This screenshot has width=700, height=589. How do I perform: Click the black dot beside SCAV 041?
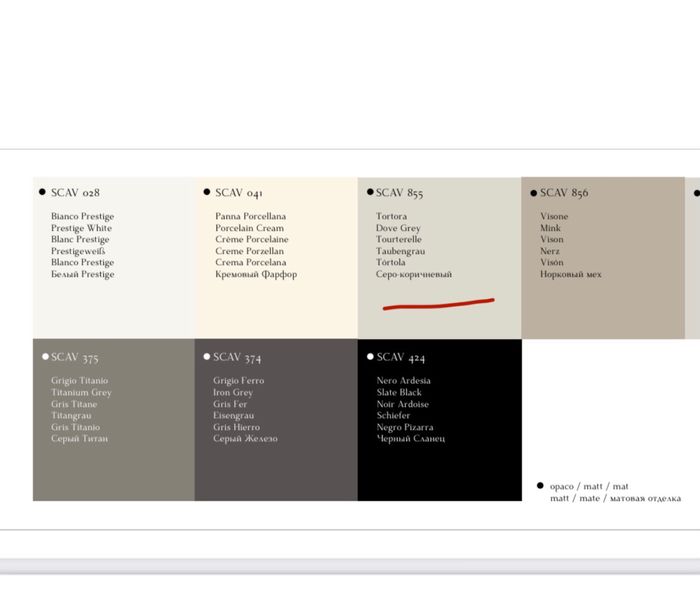(x=207, y=191)
